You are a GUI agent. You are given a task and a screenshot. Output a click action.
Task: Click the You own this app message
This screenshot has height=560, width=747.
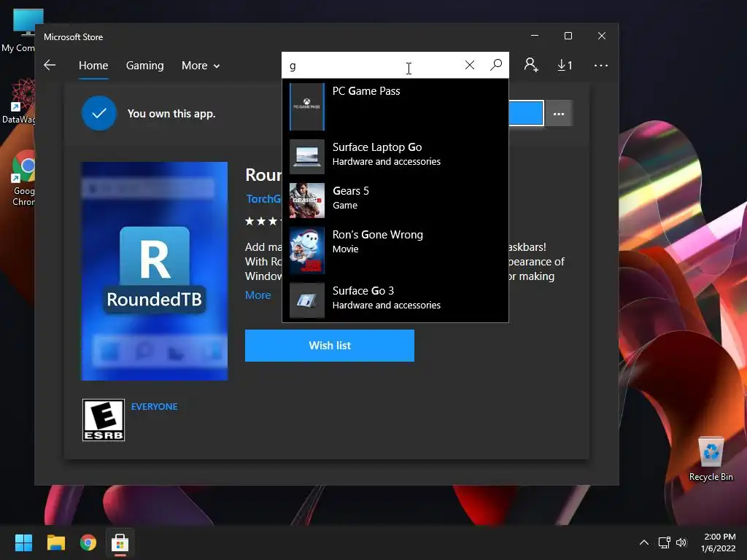pos(171,114)
